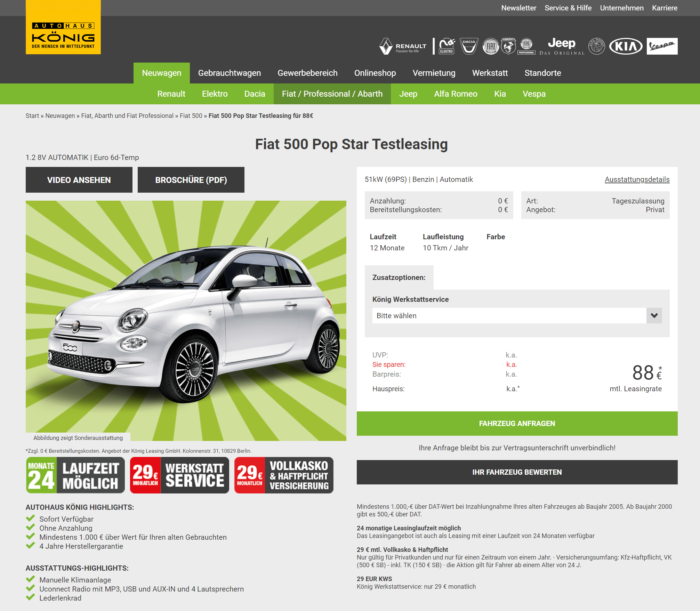Click 24 monatige Leasinglaufzeit möglich heading
700x611 pixels.
pos(409,528)
